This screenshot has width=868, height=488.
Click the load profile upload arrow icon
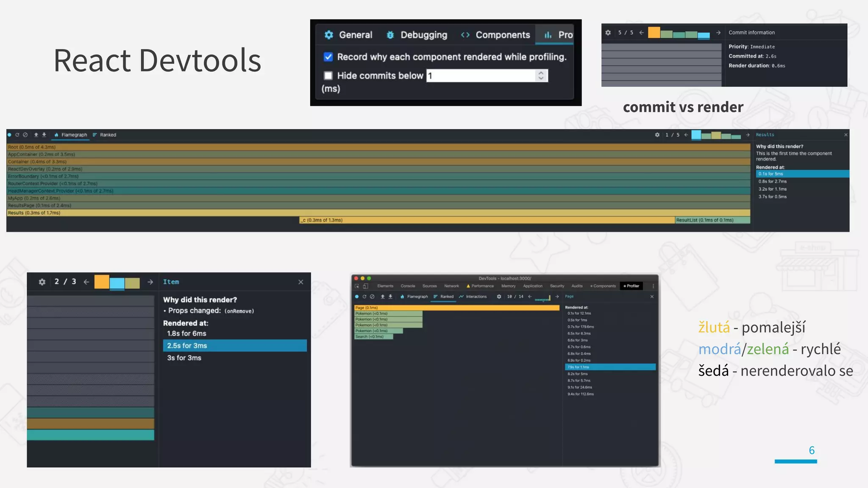click(x=36, y=135)
